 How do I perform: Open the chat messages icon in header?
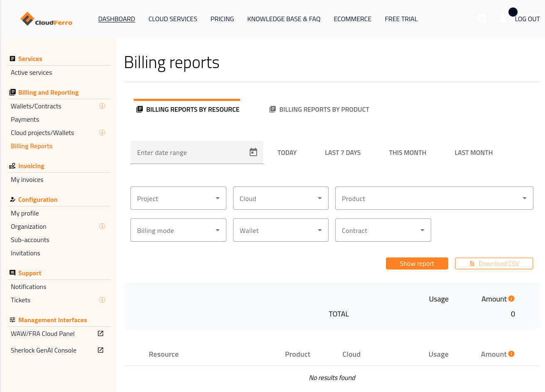481,19
